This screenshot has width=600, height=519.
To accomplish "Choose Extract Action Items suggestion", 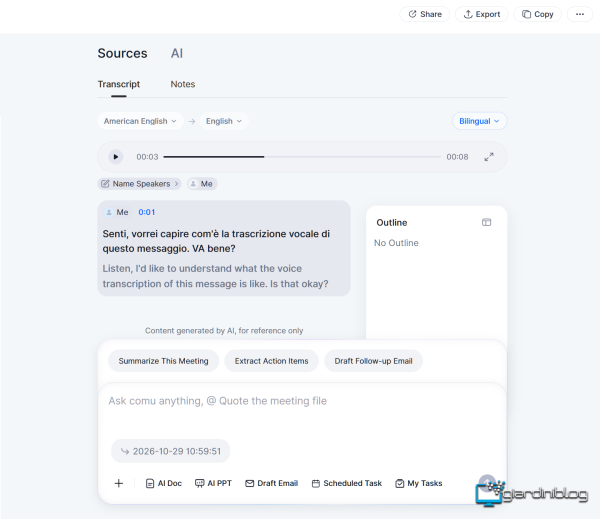I will click(271, 361).
